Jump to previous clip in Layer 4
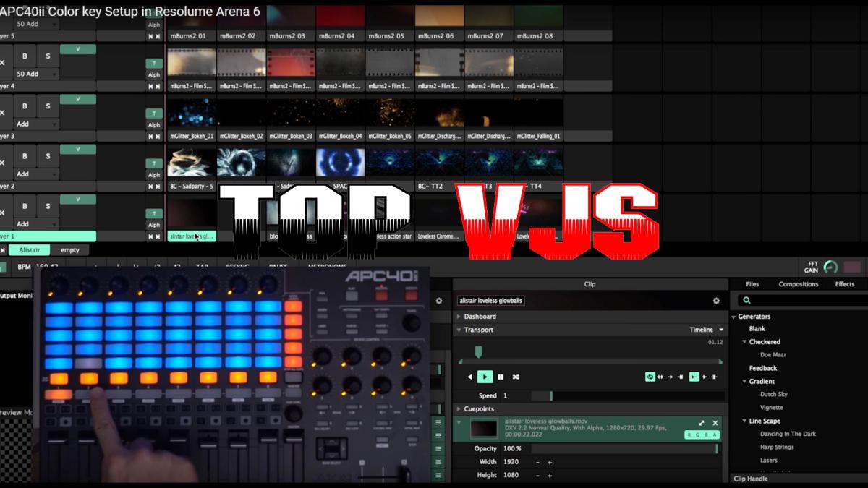This screenshot has height=488, width=868. 151,86
